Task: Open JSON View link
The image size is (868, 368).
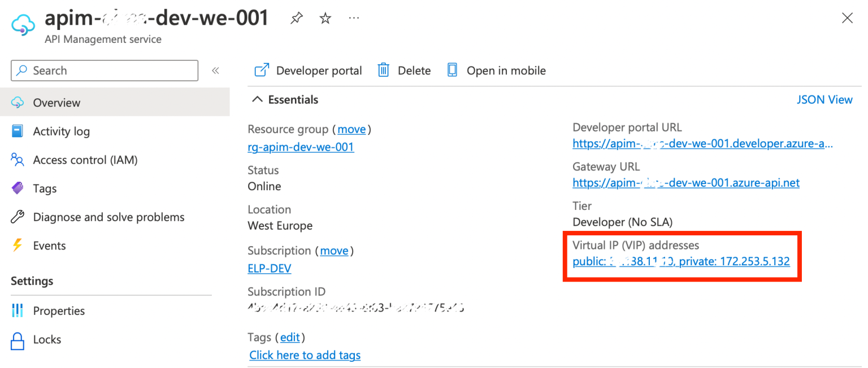Action: pyautogui.click(x=824, y=100)
